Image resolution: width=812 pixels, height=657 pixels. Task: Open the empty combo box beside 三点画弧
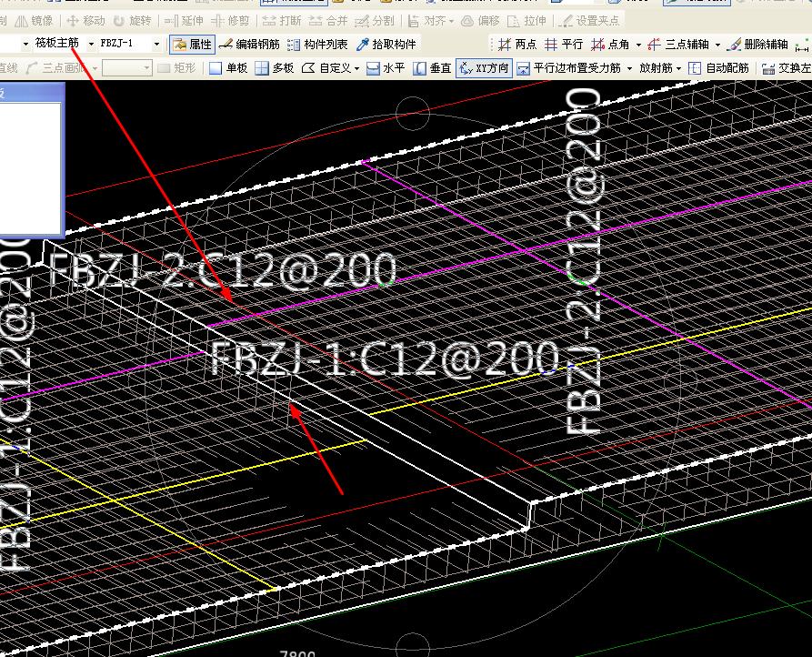coord(127,68)
